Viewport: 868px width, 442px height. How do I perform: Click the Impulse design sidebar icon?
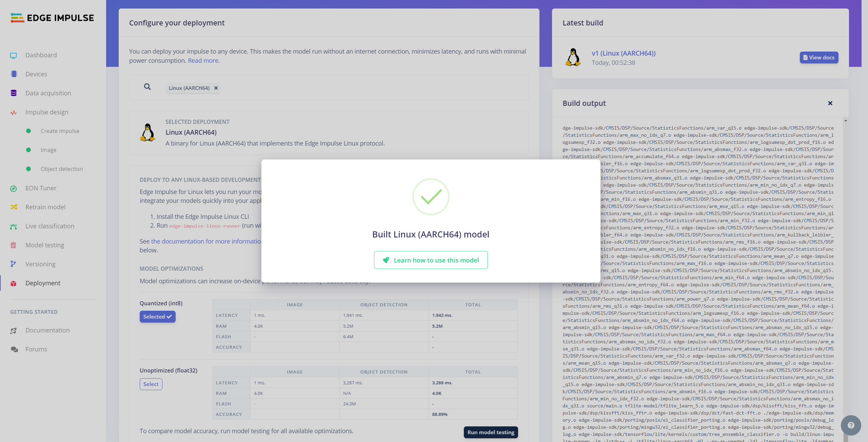tap(14, 112)
